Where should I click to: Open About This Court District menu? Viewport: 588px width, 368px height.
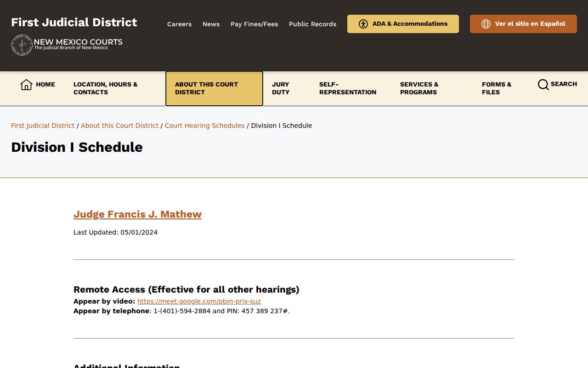coord(214,88)
